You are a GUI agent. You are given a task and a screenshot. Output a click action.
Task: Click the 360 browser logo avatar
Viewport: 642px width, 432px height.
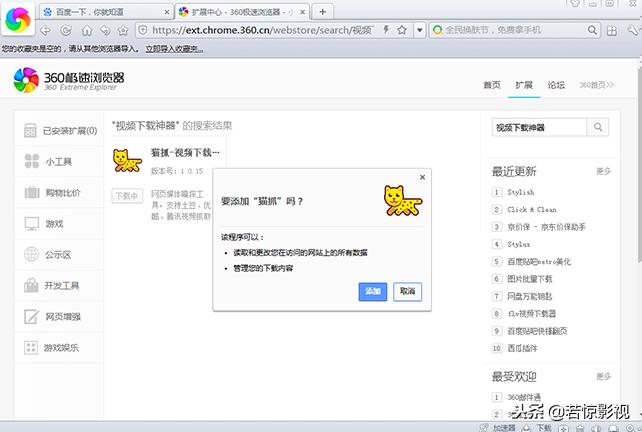tap(18, 19)
